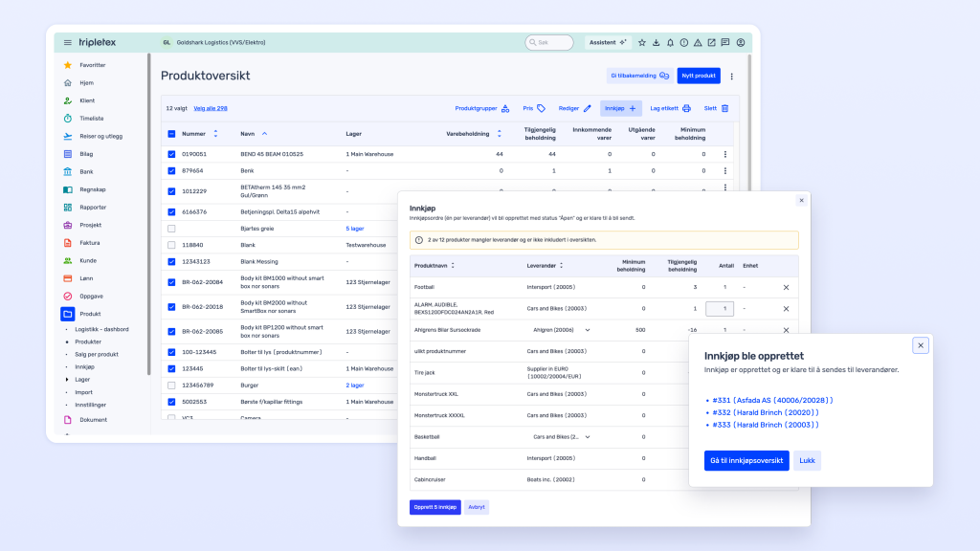The width and height of the screenshot is (980, 551).
Task: Open Faktura in the sidebar menu
Action: pos(89,243)
